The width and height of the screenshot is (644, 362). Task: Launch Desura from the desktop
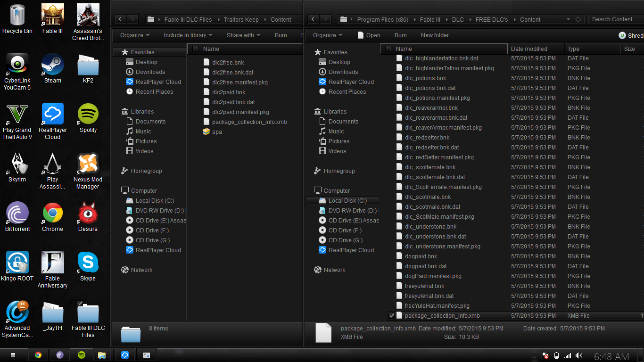pos(88,214)
